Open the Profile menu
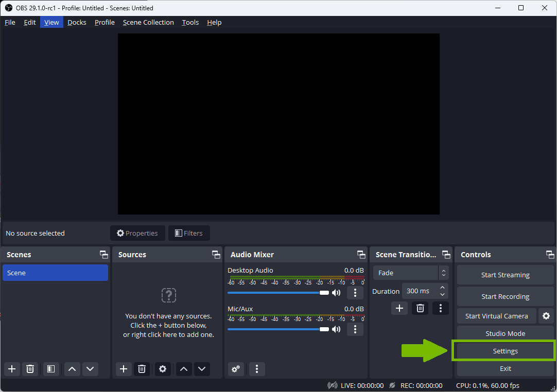Screen dimensions: 557x392 (105, 22)
